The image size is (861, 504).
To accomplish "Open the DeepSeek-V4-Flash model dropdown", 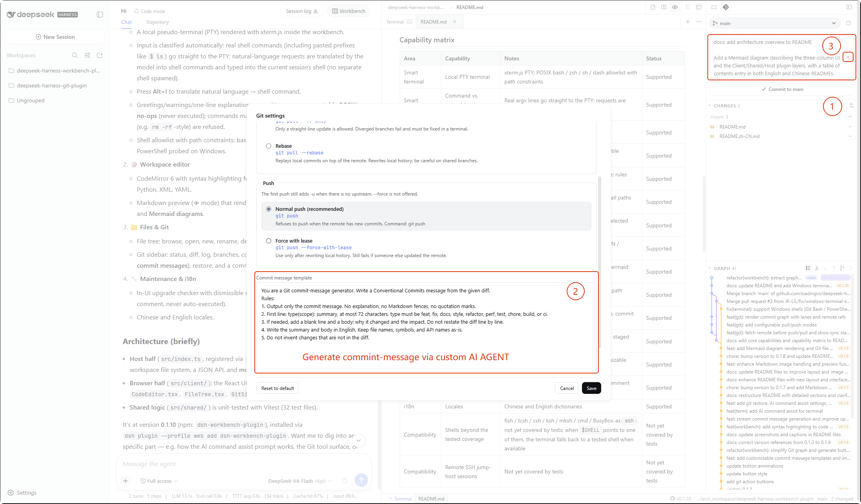I will pos(300,481).
